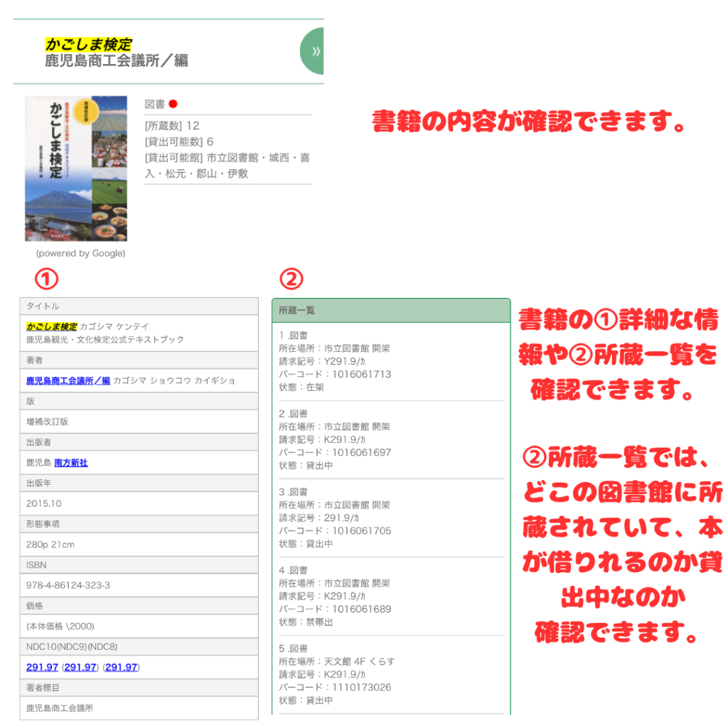Click the last 291.97 NDC8 link
Viewport: 728px width, 728px height.
(121, 667)
